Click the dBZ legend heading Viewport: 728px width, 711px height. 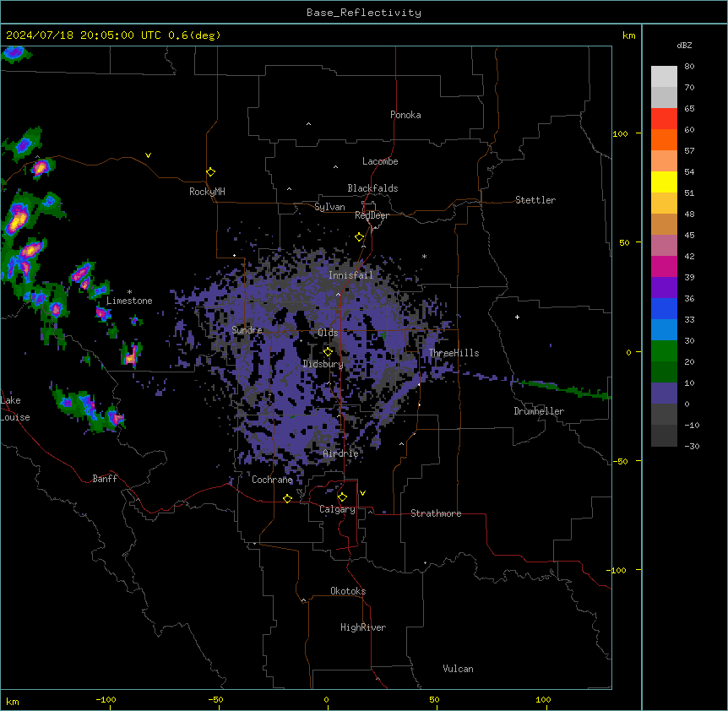[x=684, y=46]
